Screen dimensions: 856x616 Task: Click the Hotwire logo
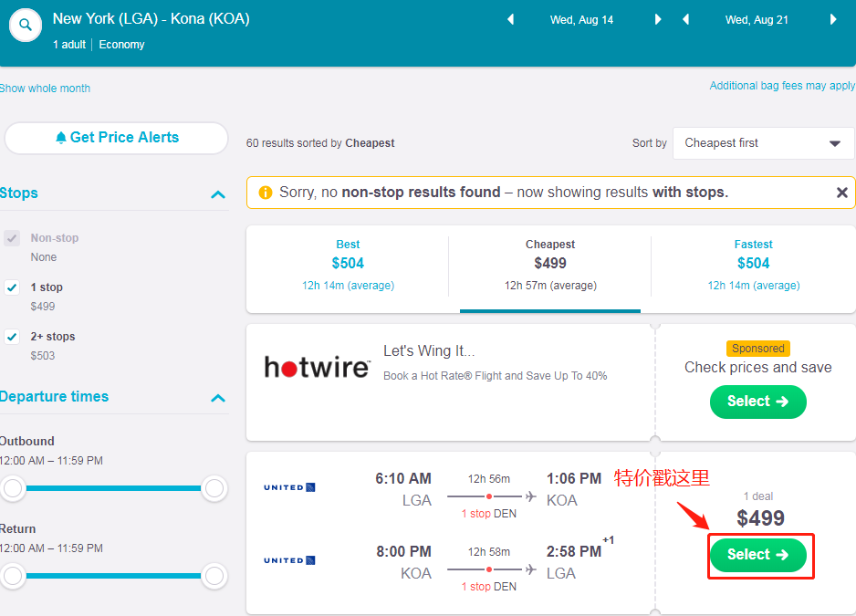(x=318, y=367)
